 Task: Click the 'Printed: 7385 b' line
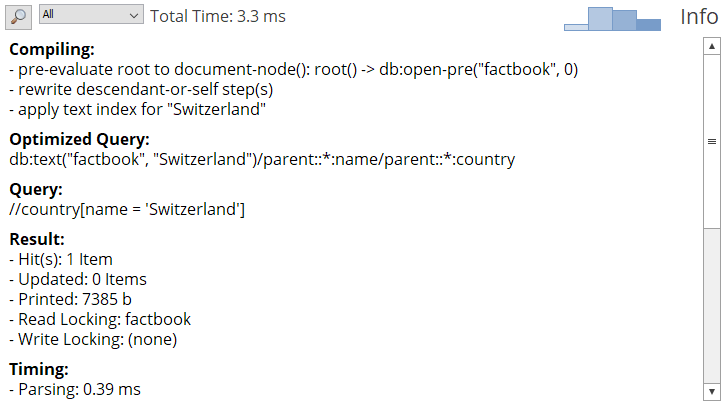click(70, 300)
